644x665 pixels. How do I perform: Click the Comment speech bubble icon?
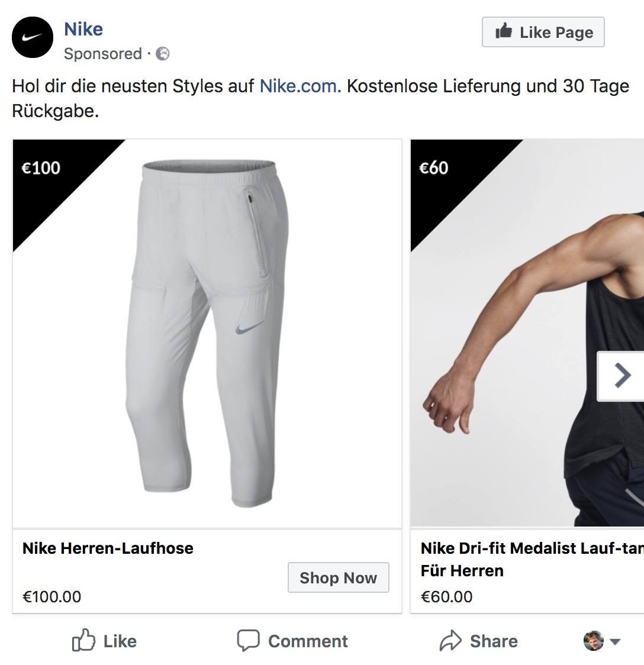coord(248,640)
